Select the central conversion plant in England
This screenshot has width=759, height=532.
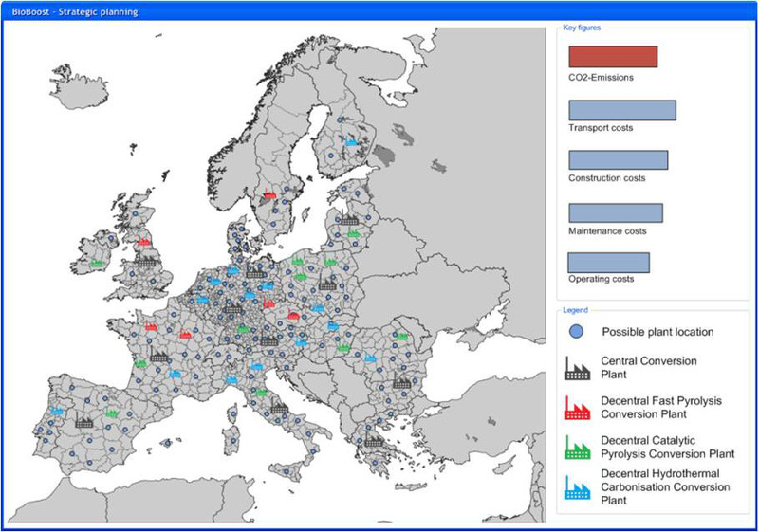point(147,261)
